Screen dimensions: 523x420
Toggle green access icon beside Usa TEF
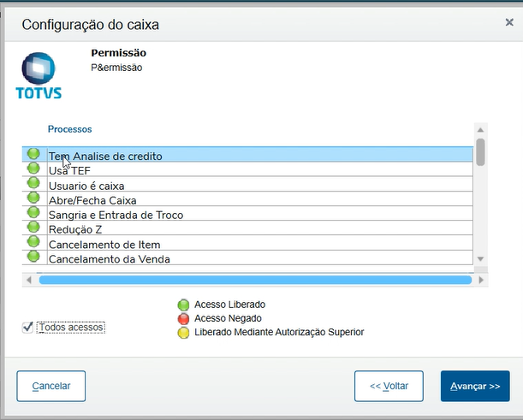(x=33, y=169)
